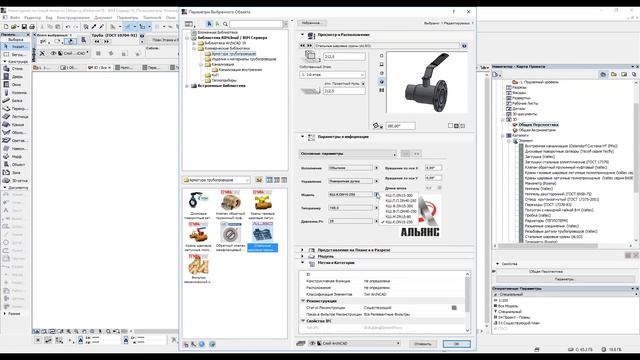The image size is (640, 360).
Task: Select the Morph (Морф) tool
Action: (x=15, y=156)
